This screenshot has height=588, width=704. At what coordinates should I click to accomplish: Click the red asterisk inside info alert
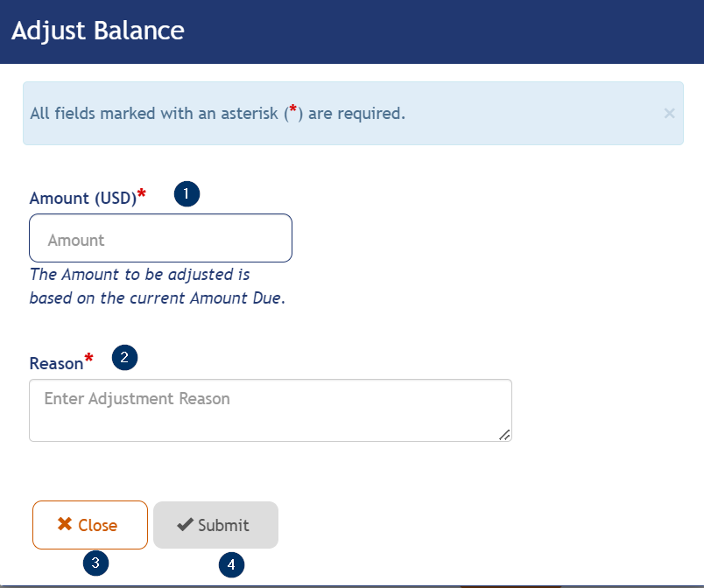click(x=293, y=110)
